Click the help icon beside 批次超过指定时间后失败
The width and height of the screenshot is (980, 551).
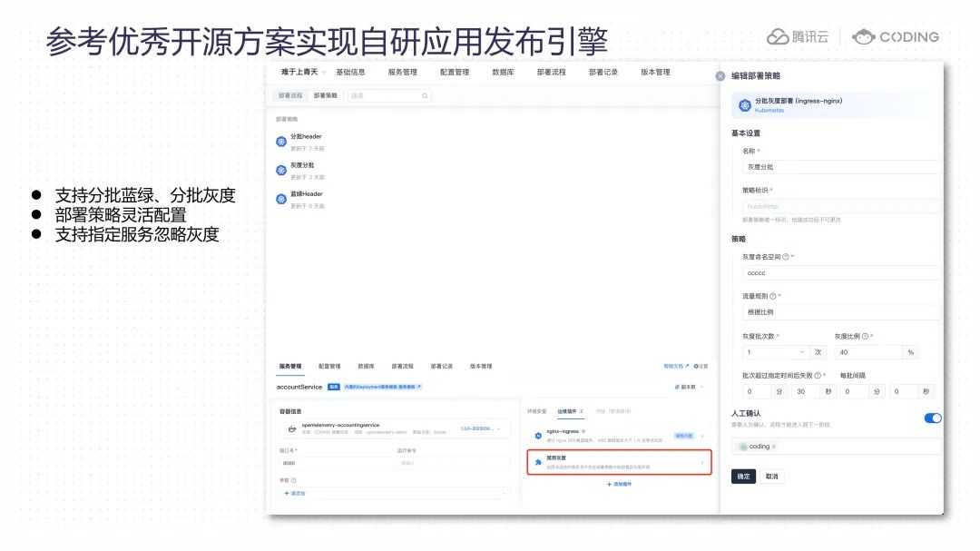[818, 376]
